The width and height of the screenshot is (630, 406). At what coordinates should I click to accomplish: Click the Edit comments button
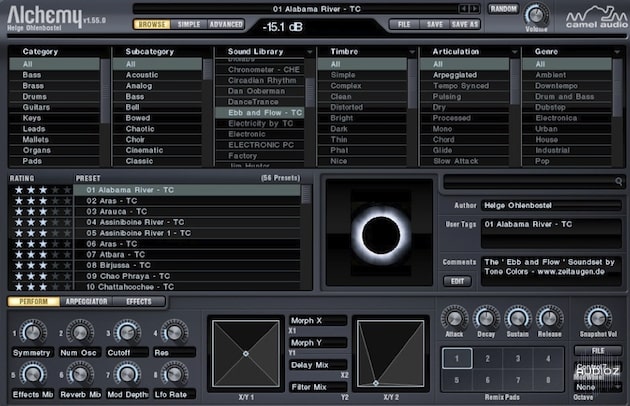pos(457,281)
